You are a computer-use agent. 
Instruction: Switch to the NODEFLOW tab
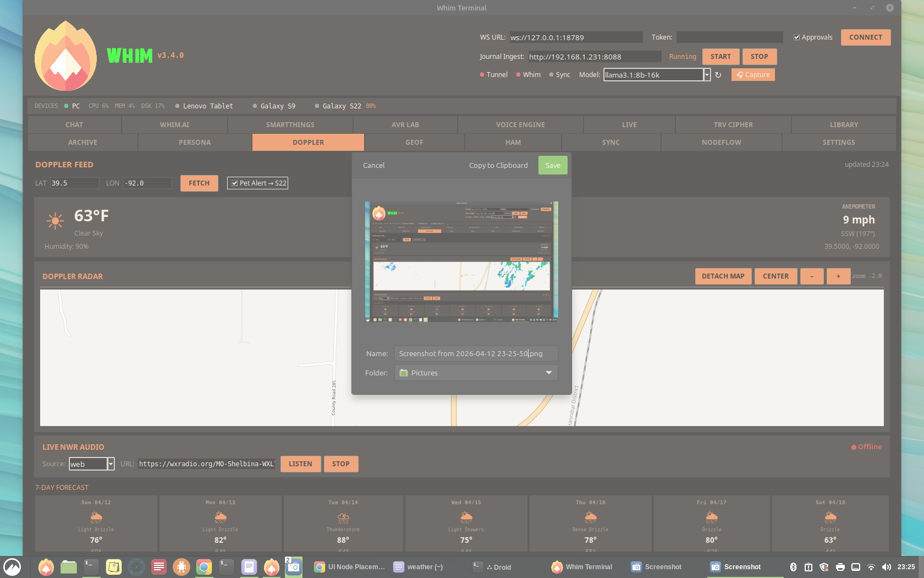point(722,142)
